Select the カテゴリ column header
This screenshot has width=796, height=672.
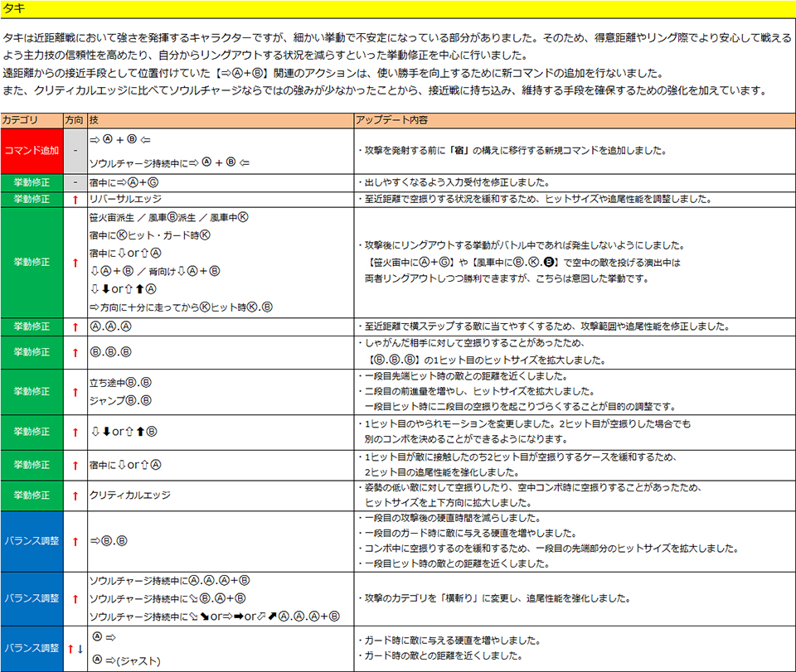[21, 121]
